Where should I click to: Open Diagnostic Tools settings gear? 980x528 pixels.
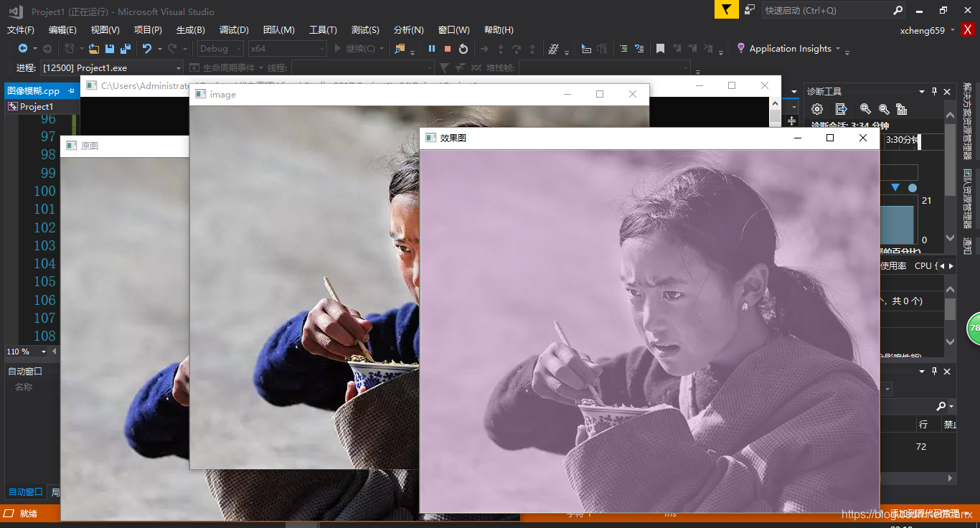click(817, 109)
